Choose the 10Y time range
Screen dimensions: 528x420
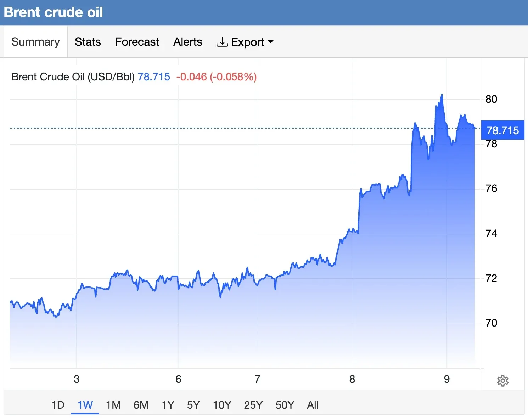[222, 405]
